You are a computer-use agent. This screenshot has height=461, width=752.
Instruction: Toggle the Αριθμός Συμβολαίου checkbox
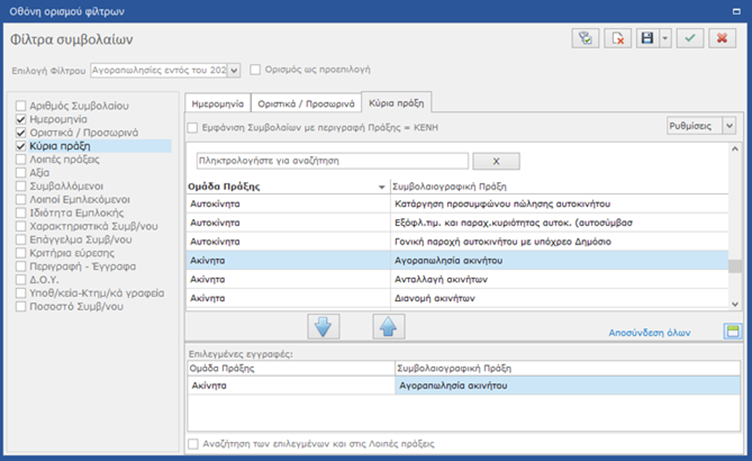point(21,106)
